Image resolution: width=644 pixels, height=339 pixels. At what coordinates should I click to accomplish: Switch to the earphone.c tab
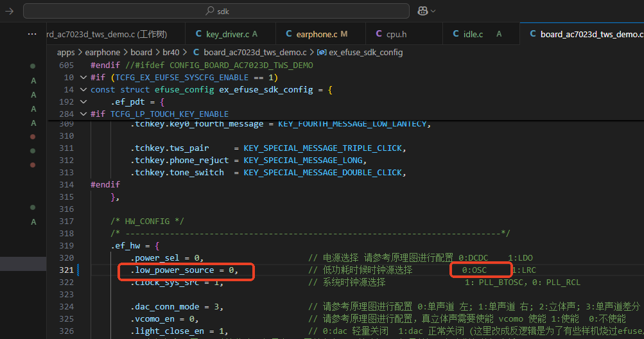pyautogui.click(x=320, y=34)
